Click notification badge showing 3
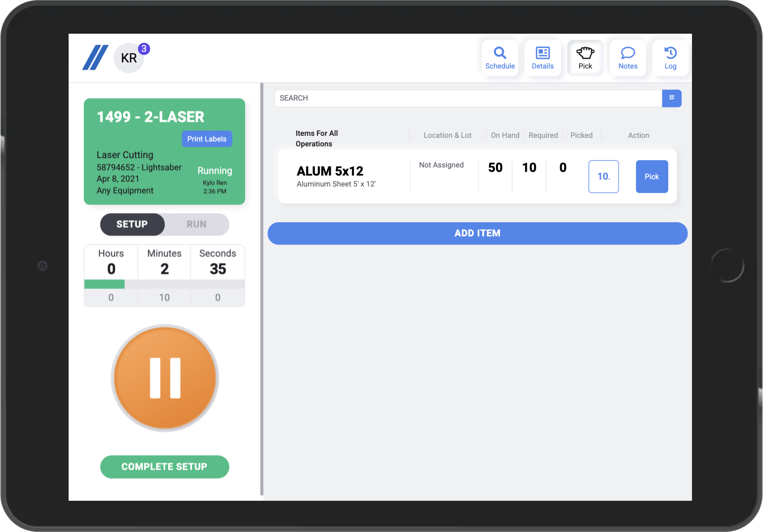The image size is (763, 532). point(144,49)
